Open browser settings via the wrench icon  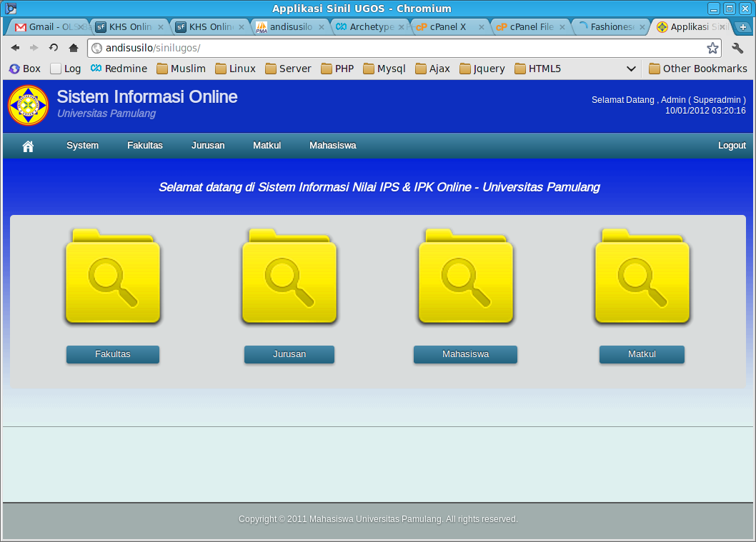click(x=739, y=48)
